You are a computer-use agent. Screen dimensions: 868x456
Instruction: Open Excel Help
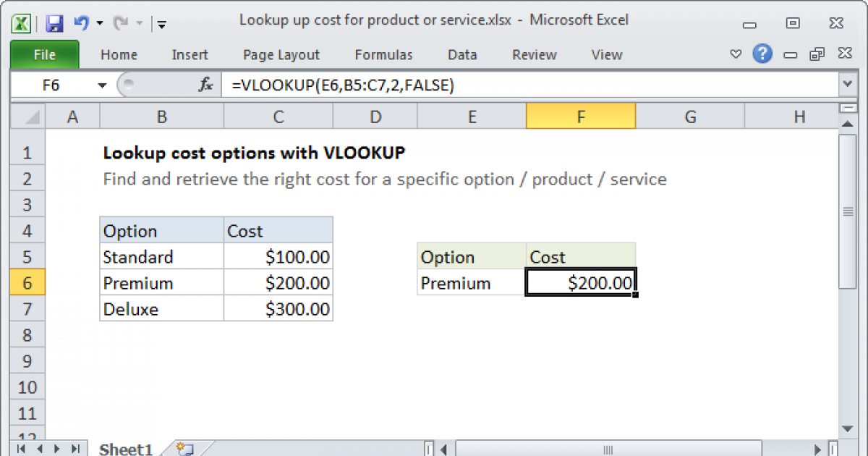tap(762, 54)
